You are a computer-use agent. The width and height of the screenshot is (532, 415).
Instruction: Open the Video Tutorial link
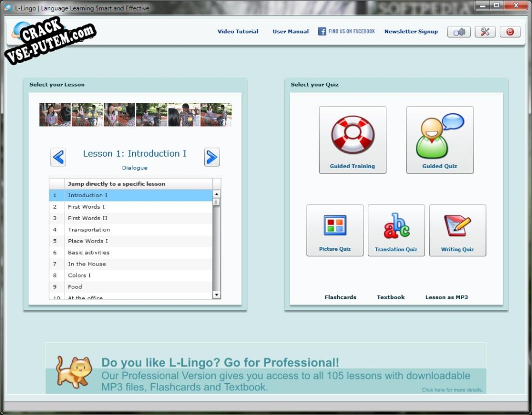[238, 32]
